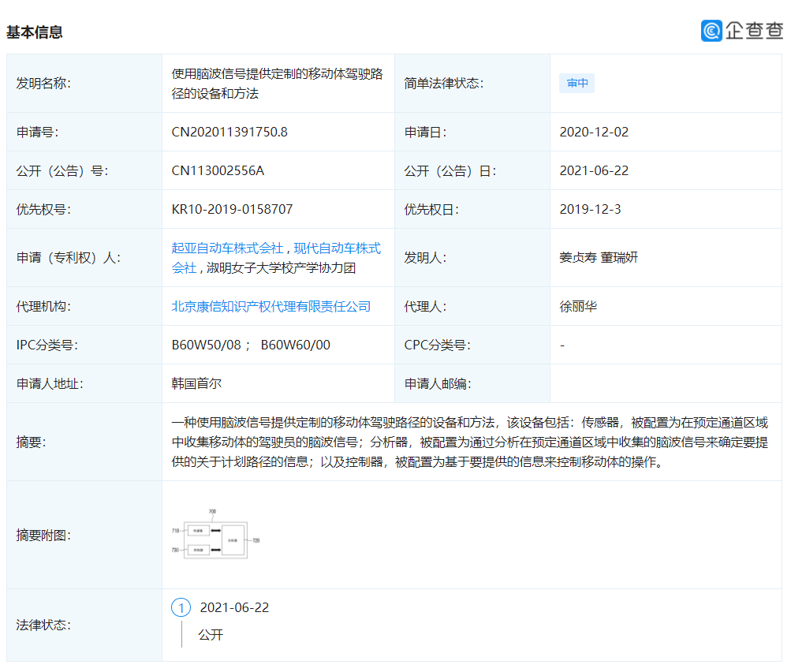Click IPC code B60W50/08
Viewport: 791px width, 672px height.
207,345
